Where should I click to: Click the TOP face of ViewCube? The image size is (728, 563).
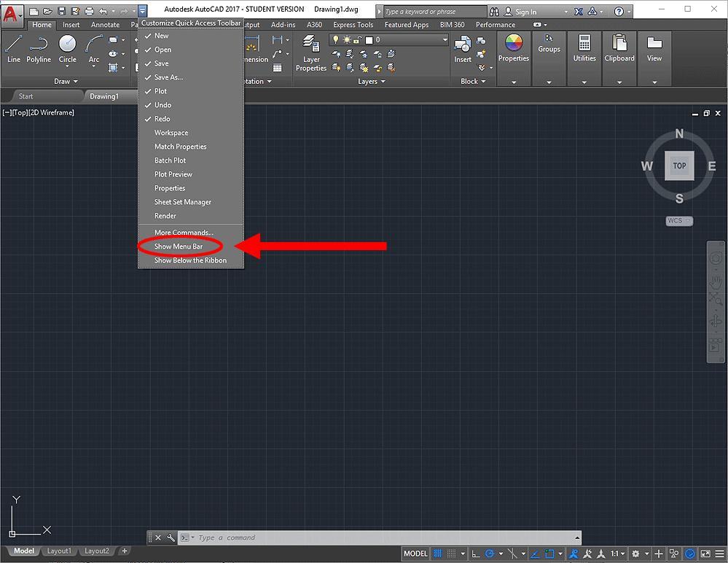[x=679, y=166]
